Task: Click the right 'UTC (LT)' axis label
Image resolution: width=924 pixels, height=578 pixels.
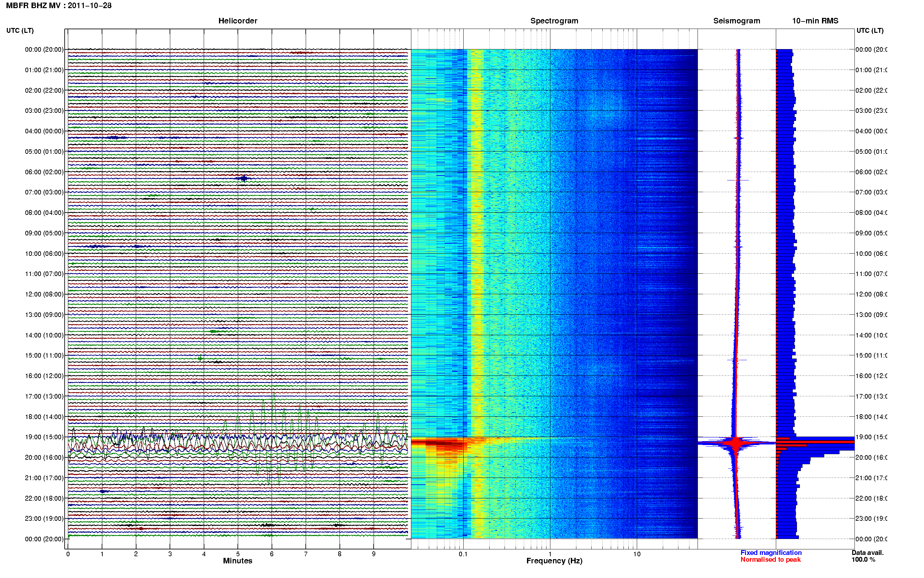Action: coord(870,31)
